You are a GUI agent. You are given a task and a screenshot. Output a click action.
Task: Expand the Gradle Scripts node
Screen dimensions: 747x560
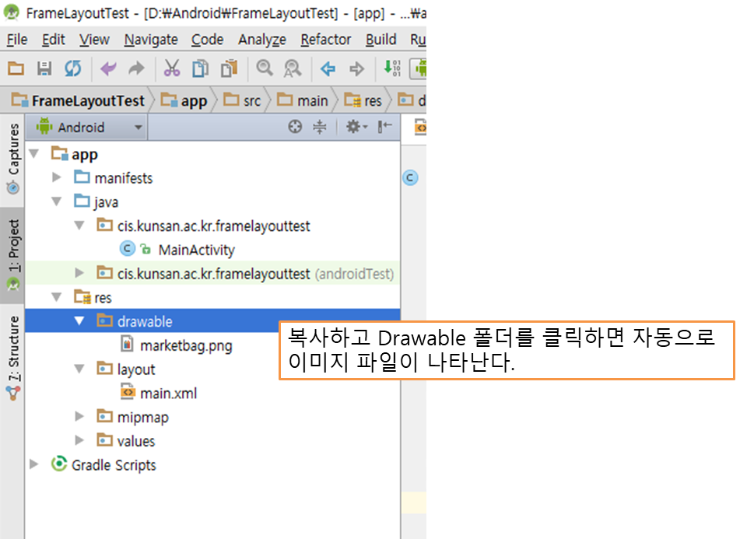point(33,464)
